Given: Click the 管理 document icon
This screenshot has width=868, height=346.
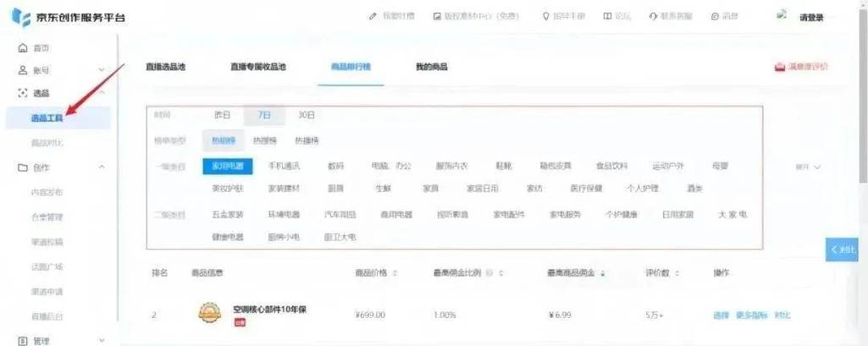Looking at the screenshot, I should pyautogui.click(x=23, y=341).
